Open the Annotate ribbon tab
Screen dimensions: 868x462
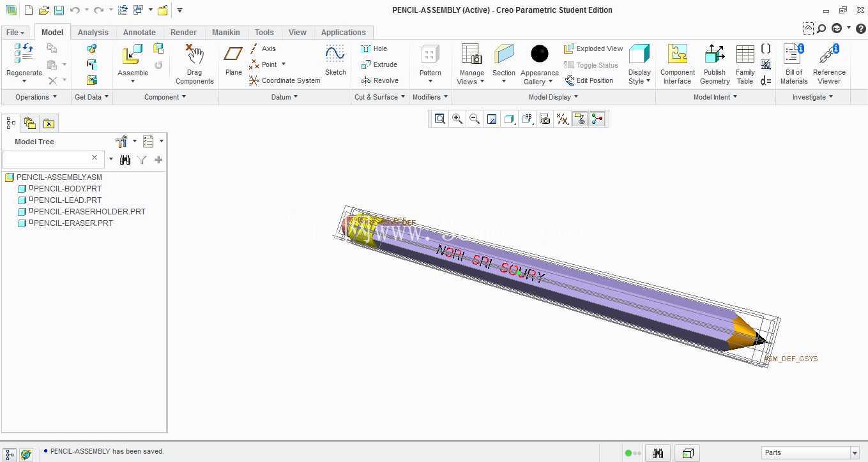point(139,33)
